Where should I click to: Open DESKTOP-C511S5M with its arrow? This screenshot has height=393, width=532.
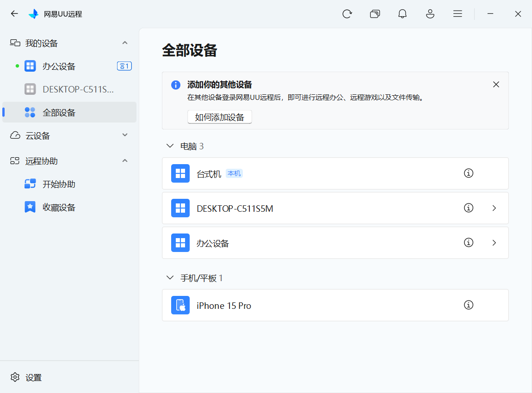(495, 208)
